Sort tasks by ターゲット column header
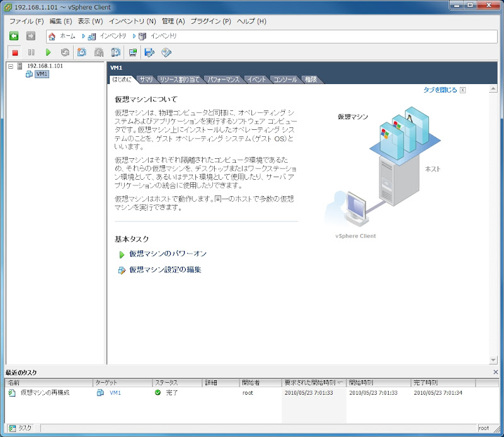Screen dimensions: 504x437 (122, 383)
